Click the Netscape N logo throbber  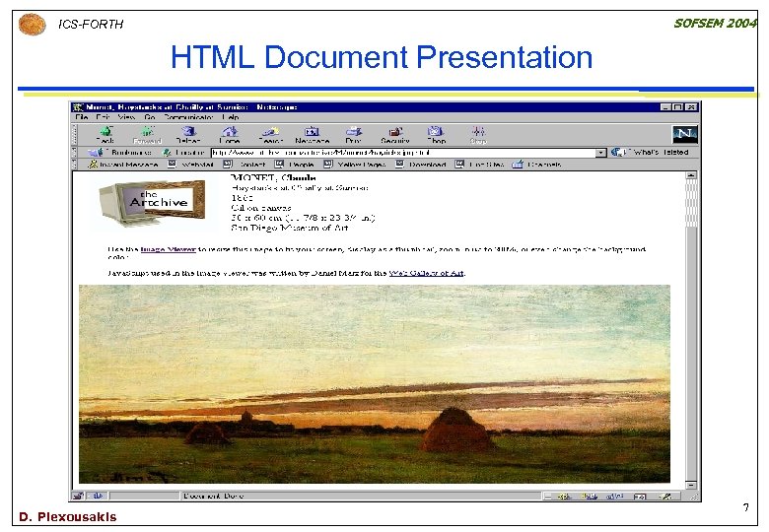point(685,134)
